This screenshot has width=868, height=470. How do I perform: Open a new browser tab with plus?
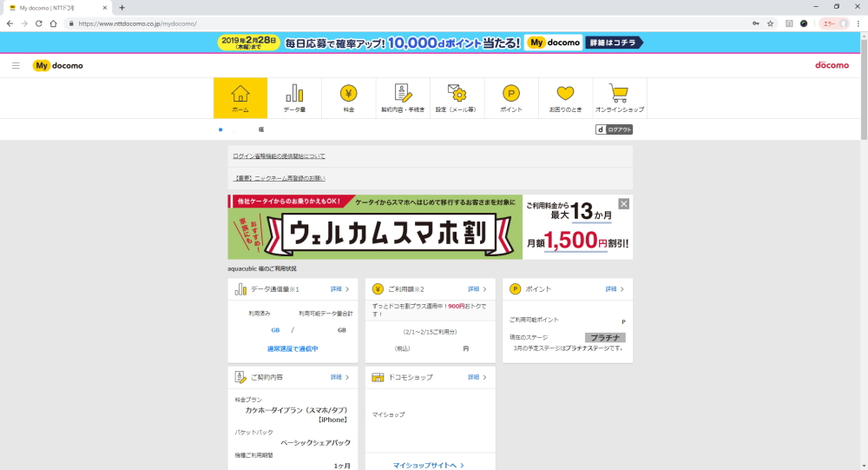pyautogui.click(x=122, y=8)
